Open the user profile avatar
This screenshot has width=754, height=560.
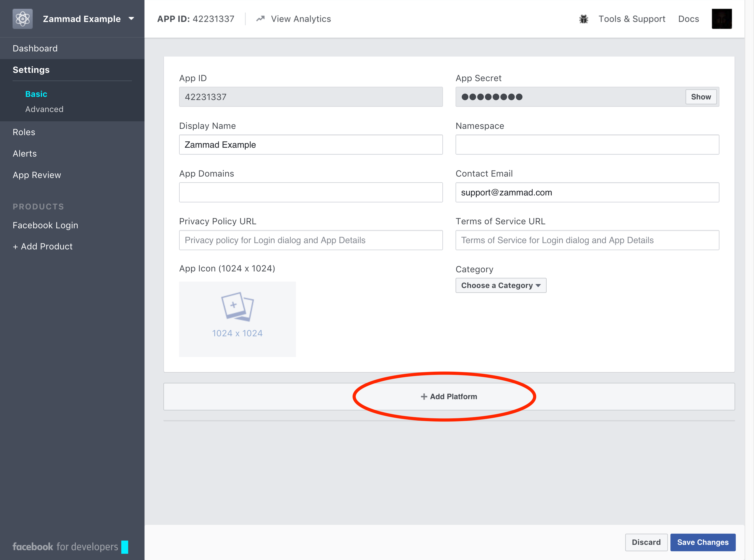[x=721, y=19]
